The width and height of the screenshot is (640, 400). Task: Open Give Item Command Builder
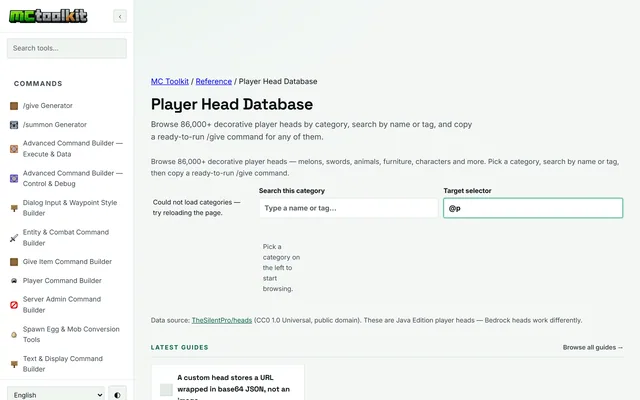click(x=67, y=262)
